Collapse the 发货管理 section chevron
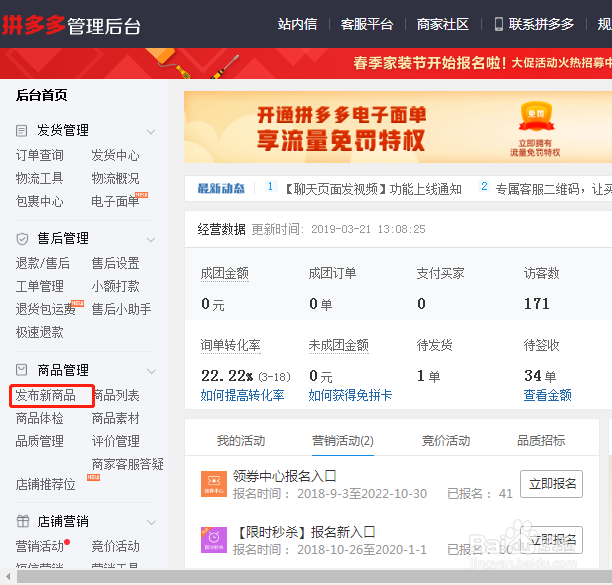This screenshot has height=585, width=612. click(151, 132)
